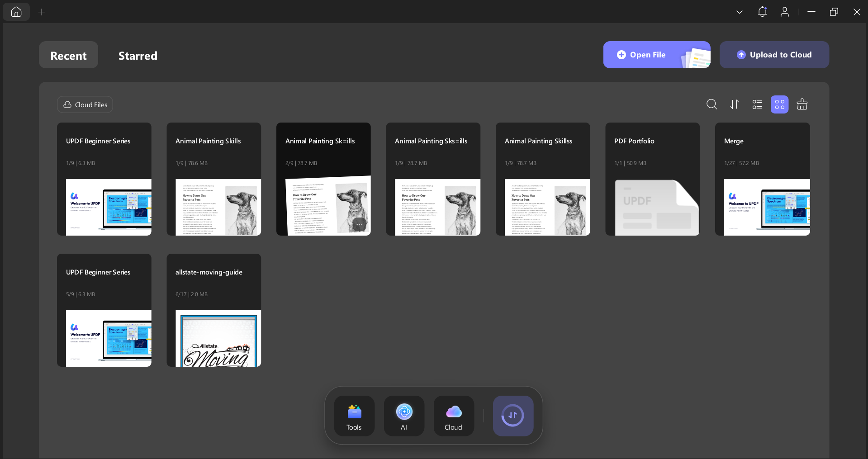The width and height of the screenshot is (868, 459).
Task: Switch to list view layout
Action: coord(757,104)
